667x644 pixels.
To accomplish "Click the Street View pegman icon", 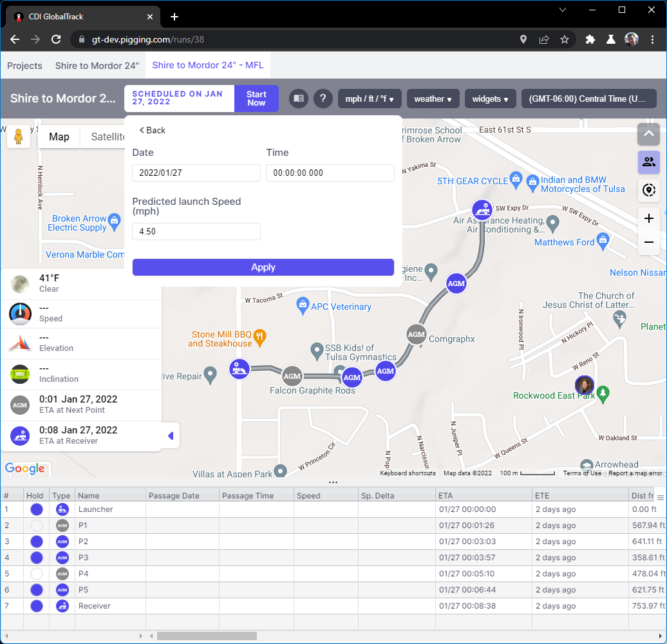I will pyautogui.click(x=18, y=137).
